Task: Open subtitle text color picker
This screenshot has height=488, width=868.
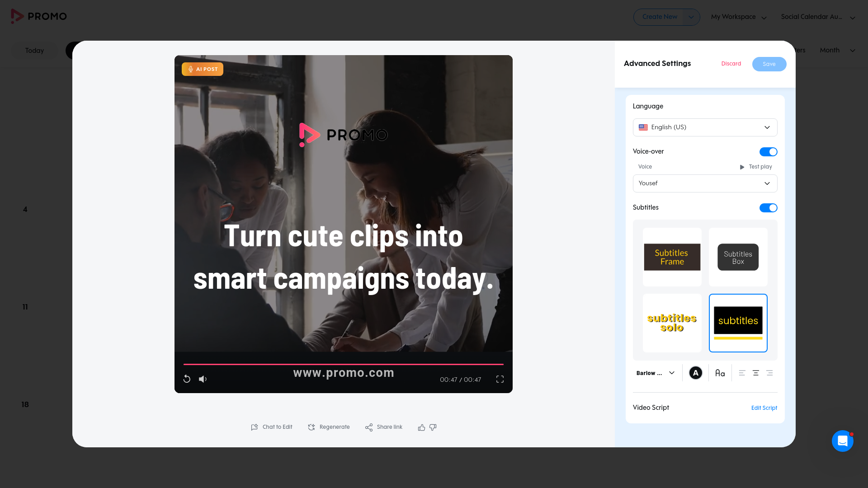Action: point(696,373)
